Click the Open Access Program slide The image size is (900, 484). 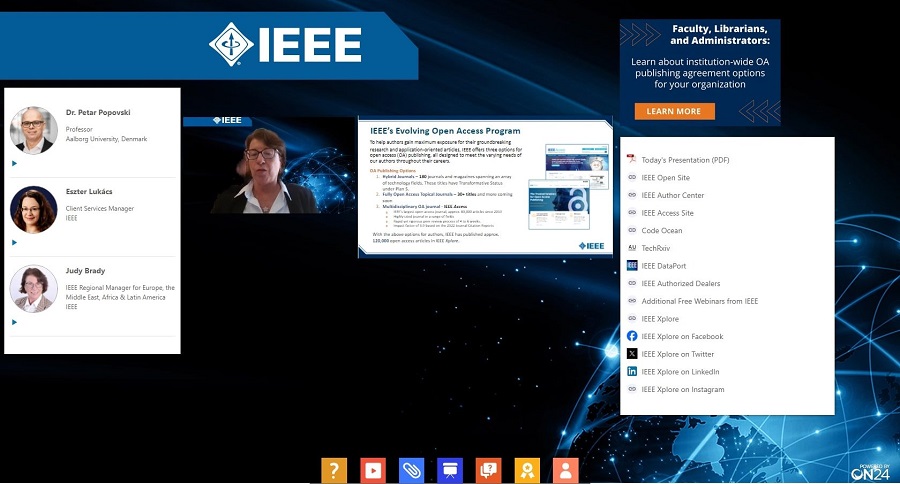486,188
